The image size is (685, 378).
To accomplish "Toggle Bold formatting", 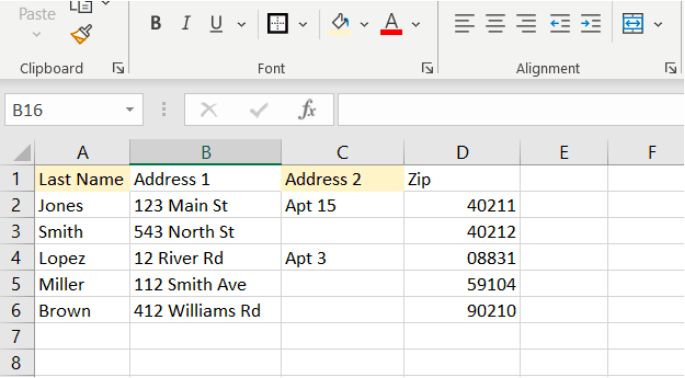I will coord(156,23).
